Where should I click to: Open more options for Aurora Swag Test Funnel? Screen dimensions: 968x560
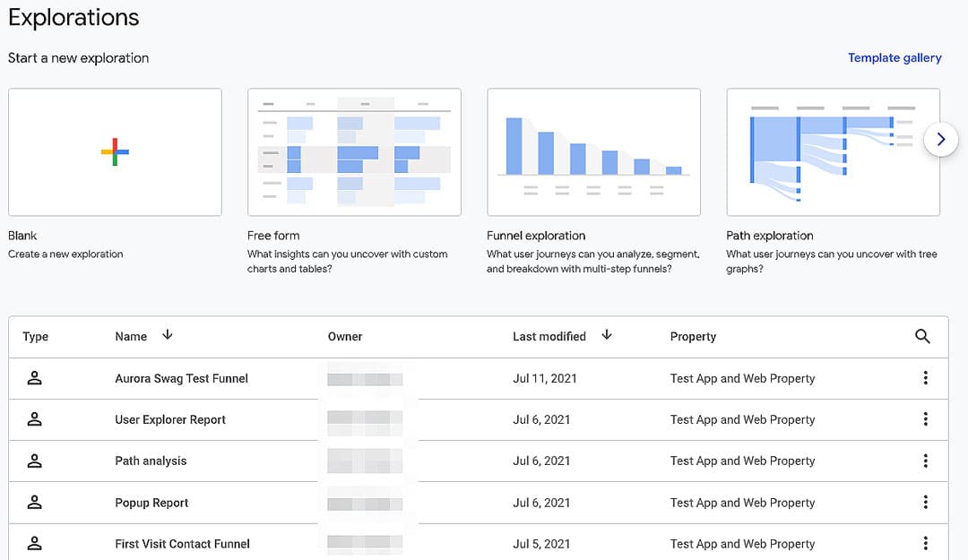(x=925, y=378)
